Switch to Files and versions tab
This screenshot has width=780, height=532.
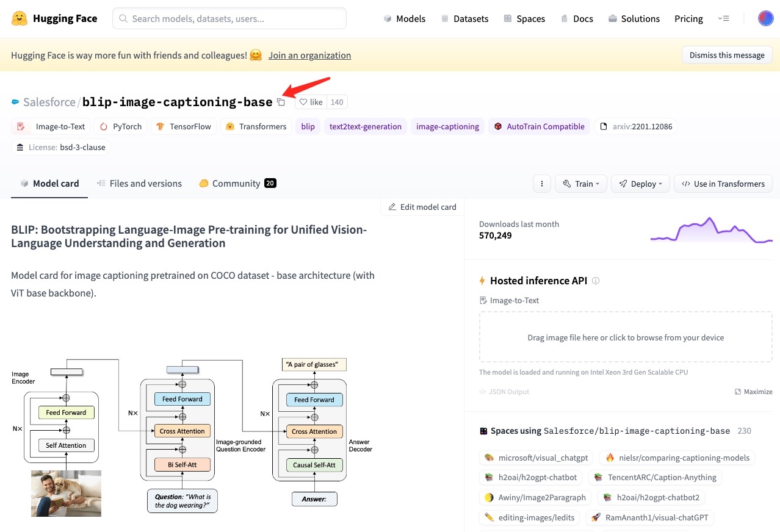pos(139,183)
